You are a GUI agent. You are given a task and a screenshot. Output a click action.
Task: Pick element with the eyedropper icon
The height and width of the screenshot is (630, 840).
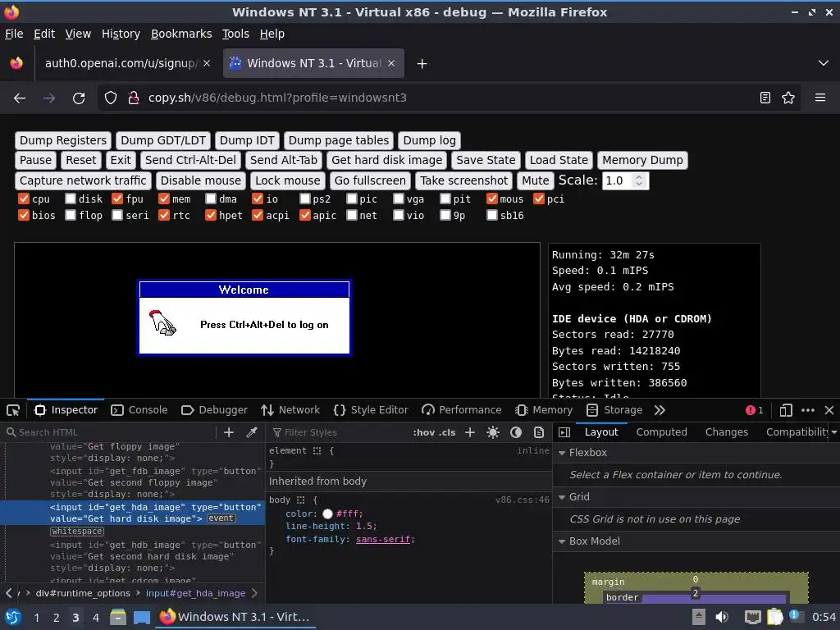coord(252,432)
